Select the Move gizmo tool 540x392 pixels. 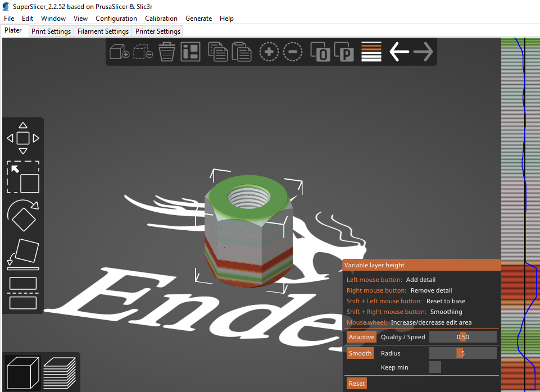point(23,138)
